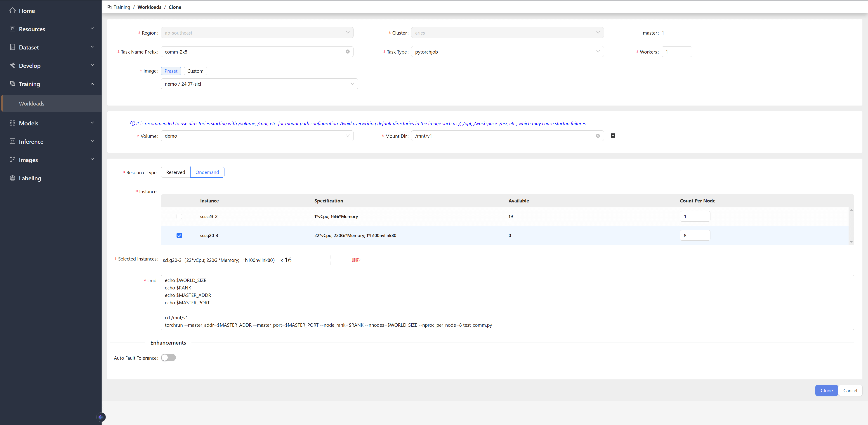
Task: Click the floating round icon at sidebar bottom
Action: point(101,417)
